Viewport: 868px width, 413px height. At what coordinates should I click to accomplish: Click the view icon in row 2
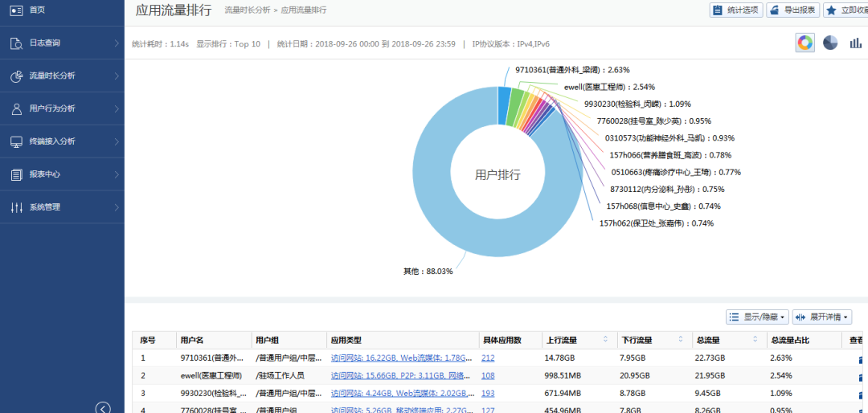click(x=862, y=377)
